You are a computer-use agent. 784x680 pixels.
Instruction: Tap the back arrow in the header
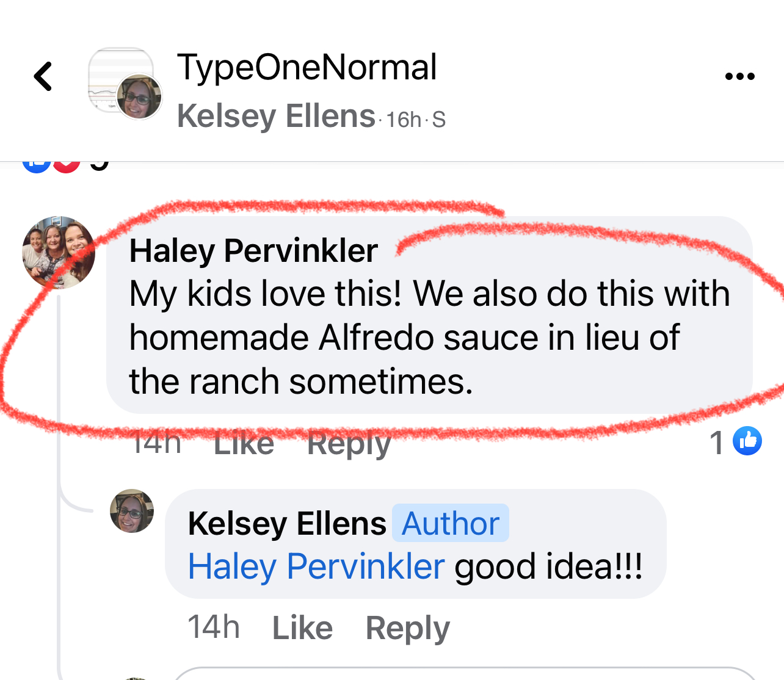pos(43,77)
